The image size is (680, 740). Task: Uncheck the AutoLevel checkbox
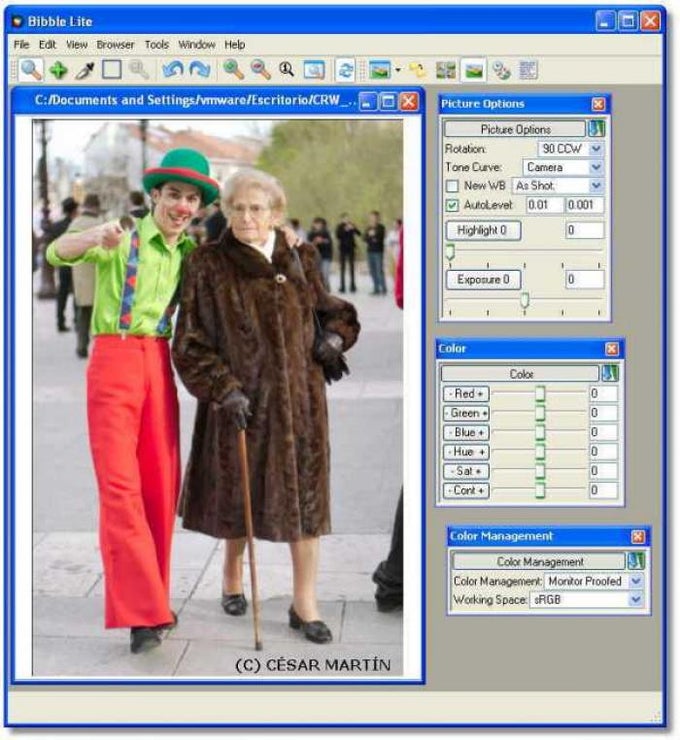pos(452,205)
